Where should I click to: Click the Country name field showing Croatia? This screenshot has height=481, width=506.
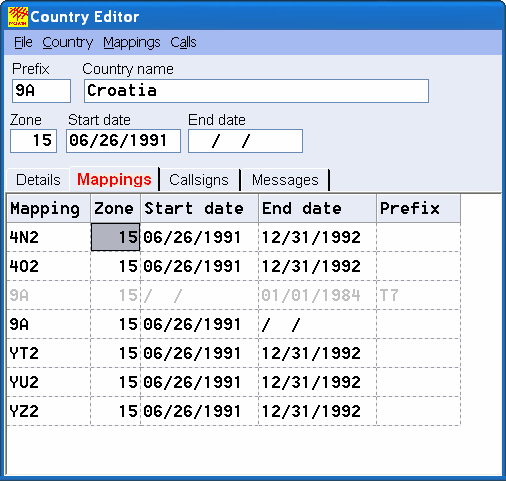pos(256,91)
